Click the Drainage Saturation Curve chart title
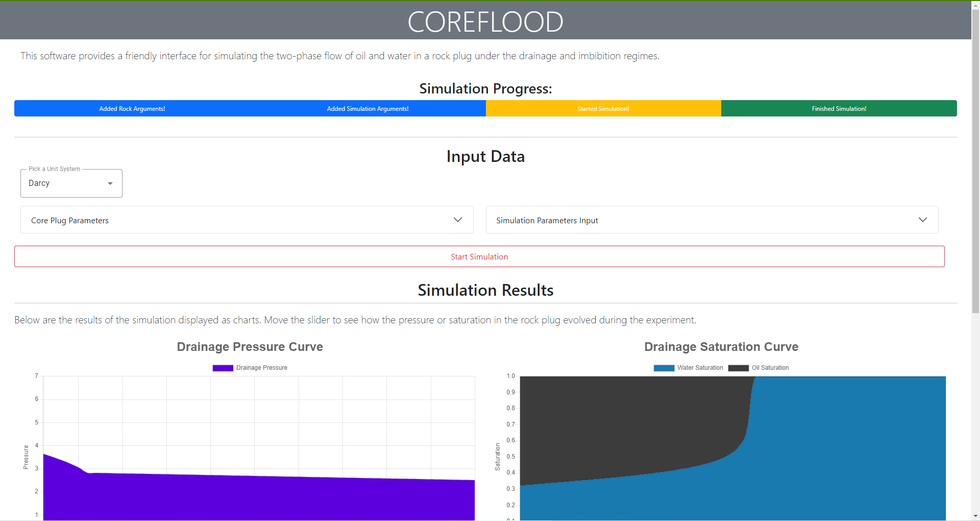This screenshot has height=521, width=980. tap(721, 347)
